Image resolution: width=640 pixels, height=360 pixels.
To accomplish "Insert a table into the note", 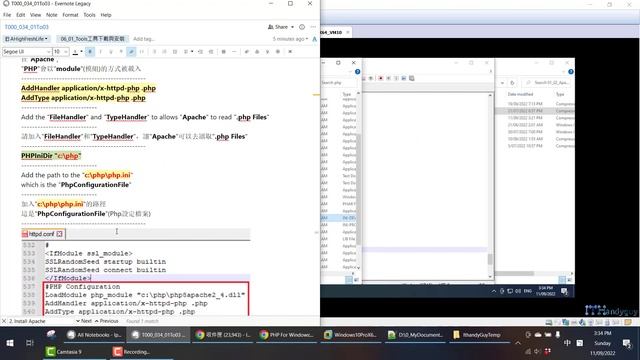I will [223, 52].
